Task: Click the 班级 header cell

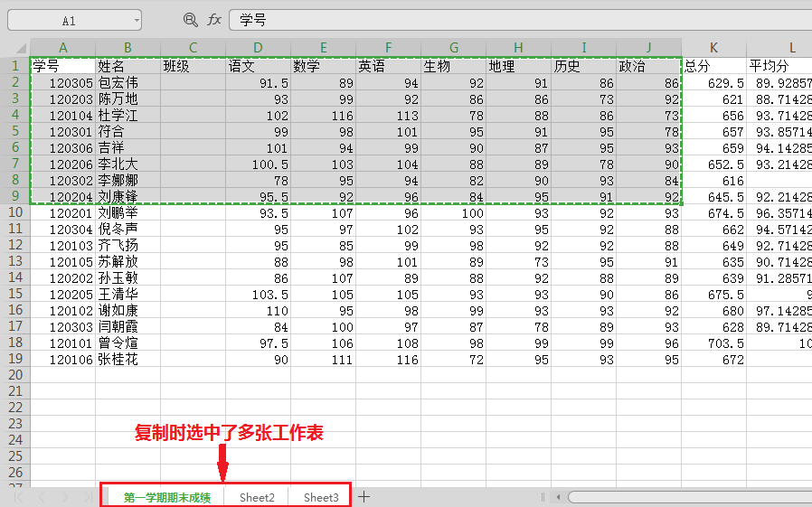Action: click(x=194, y=66)
